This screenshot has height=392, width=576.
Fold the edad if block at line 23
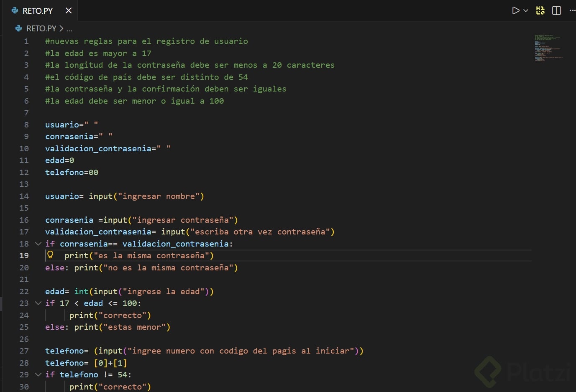[x=38, y=303]
